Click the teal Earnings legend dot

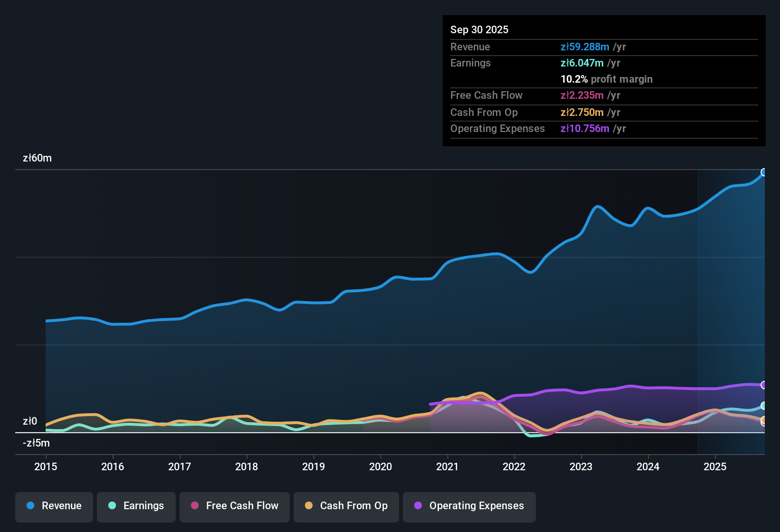pos(112,506)
